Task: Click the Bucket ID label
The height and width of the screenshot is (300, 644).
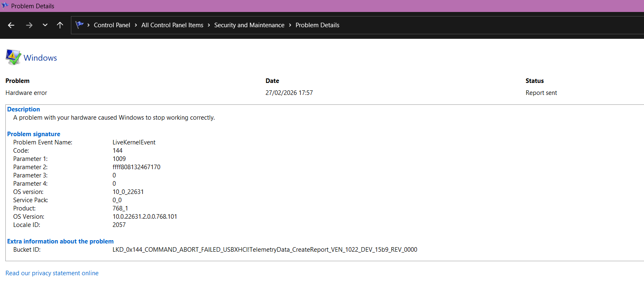Action: (27, 250)
